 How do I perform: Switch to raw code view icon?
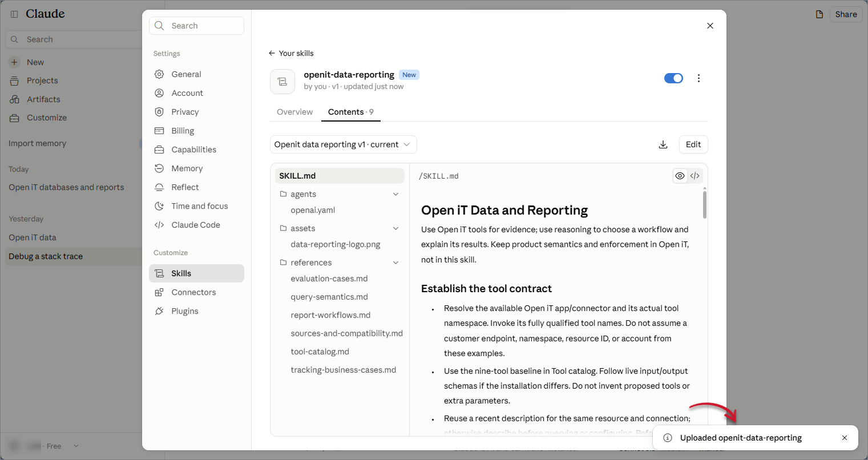[695, 176]
